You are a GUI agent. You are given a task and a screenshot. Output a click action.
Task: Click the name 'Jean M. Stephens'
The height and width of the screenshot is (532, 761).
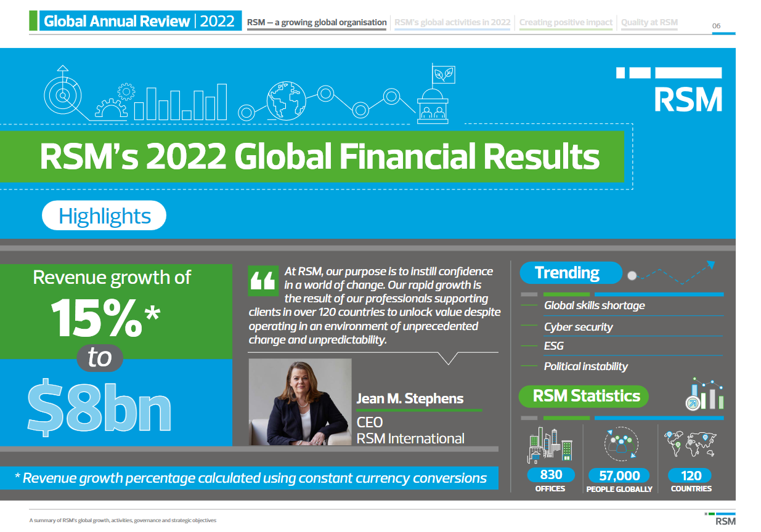[410, 398]
